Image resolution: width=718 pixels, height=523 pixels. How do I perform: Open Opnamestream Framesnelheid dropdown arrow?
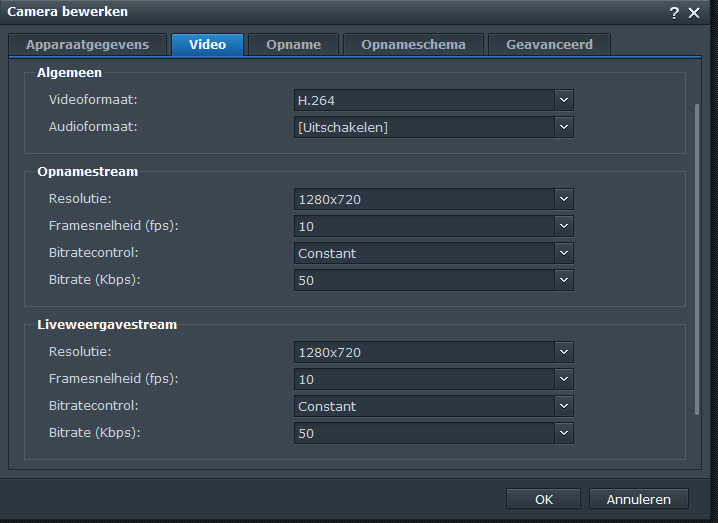tap(564, 226)
